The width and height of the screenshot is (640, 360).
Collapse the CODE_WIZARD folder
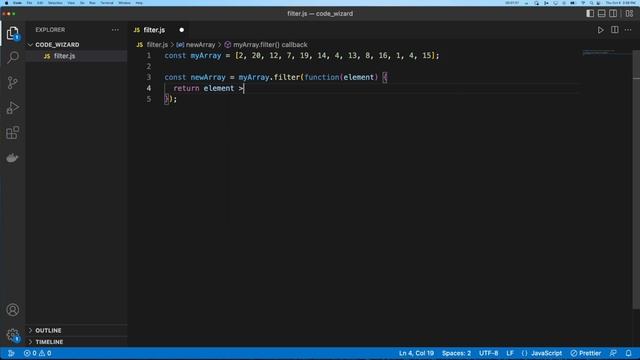tap(57, 44)
